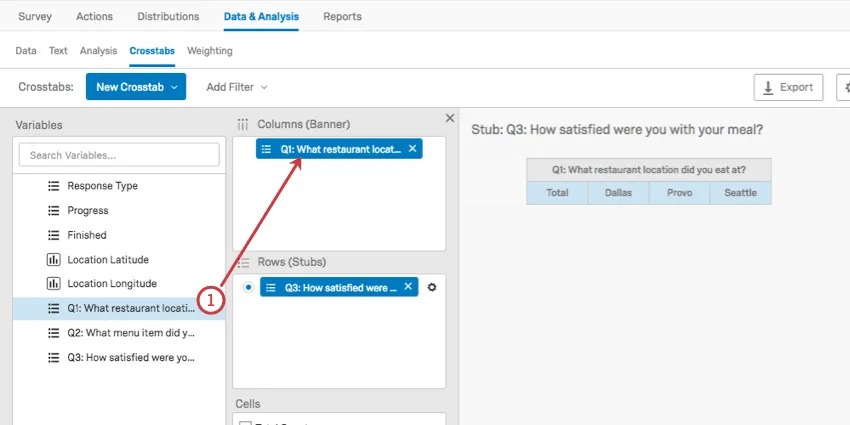Close the crosstab variables panel
850x425 pixels.
pos(449,118)
